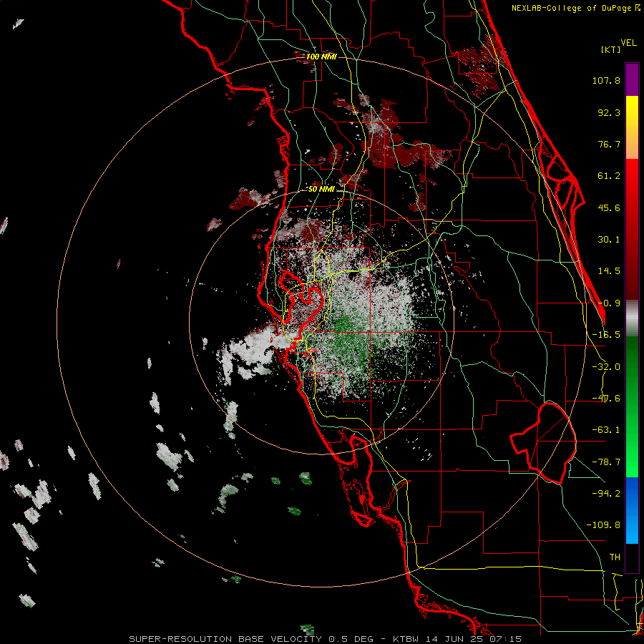644x644 pixels.
Task: Select the 61.2 velocity scale value
Action: [609, 176]
